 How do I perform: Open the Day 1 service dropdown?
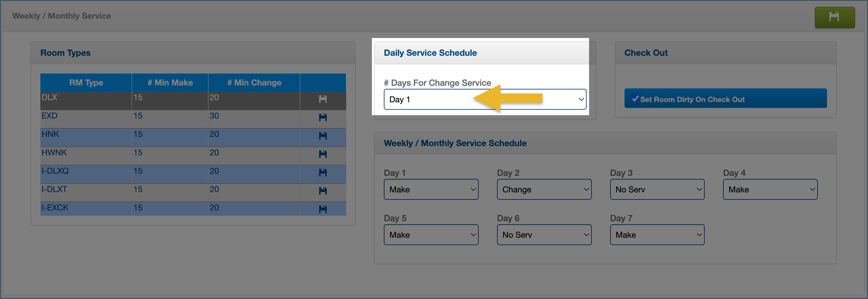[431, 189]
